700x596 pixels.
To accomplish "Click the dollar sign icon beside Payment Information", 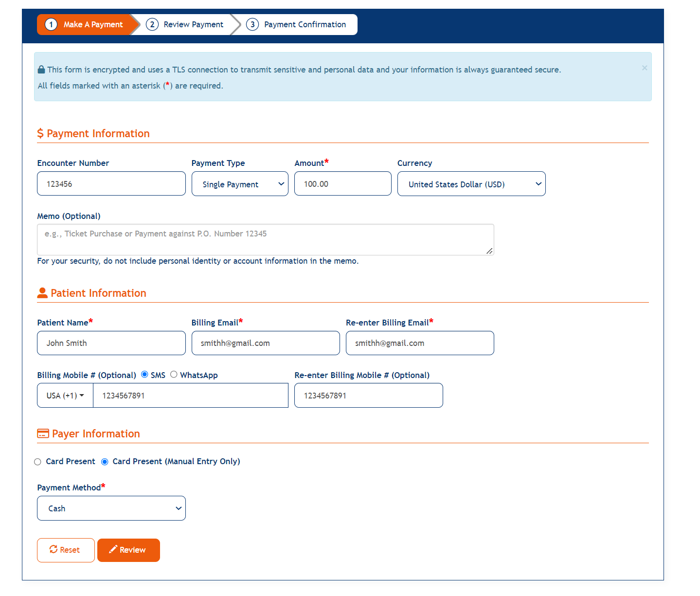I will point(40,133).
